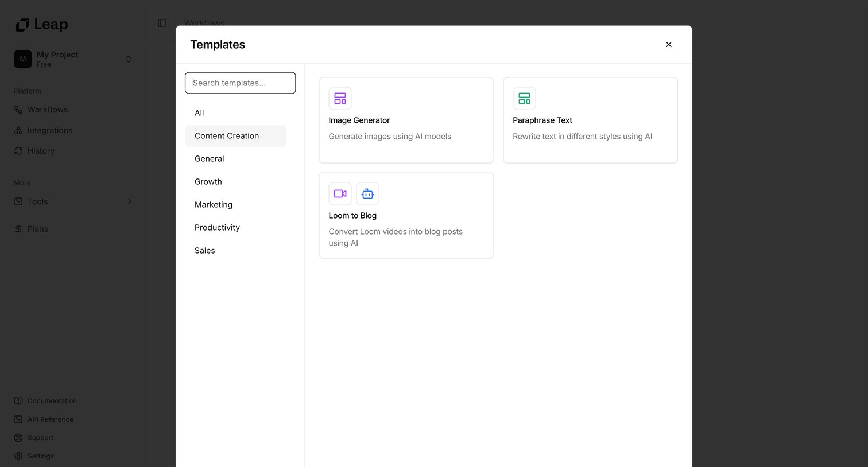Open the Support link
868x467 pixels.
point(40,438)
